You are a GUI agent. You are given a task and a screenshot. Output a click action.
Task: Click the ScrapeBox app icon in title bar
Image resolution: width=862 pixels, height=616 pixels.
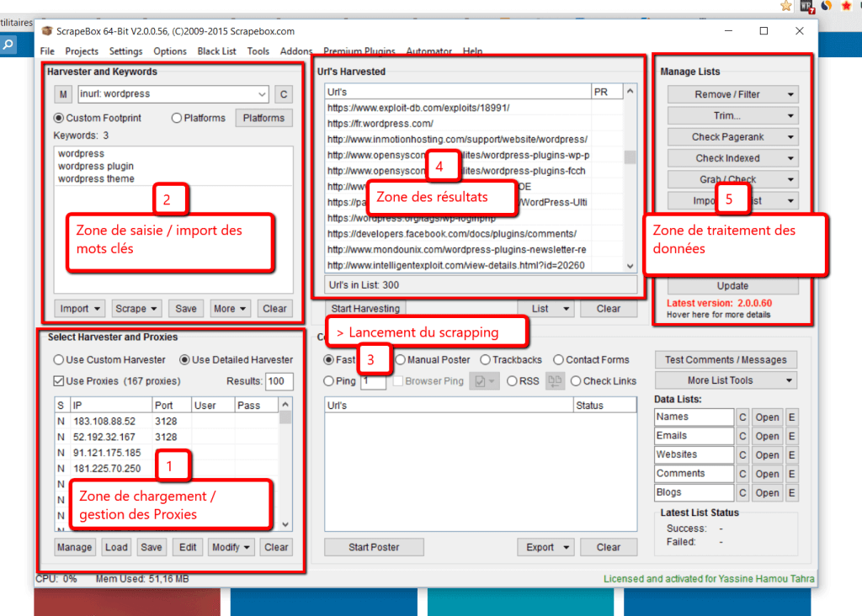tap(48, 31)
